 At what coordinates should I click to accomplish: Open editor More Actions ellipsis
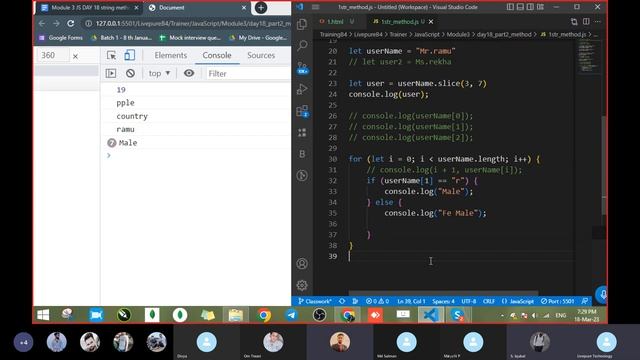pyautogui.click(x=598, y=21)
